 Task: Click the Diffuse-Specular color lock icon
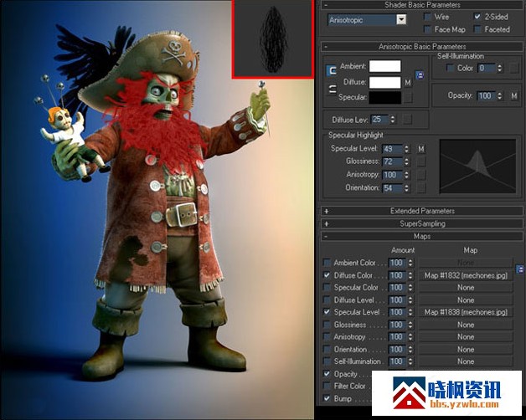332,90
